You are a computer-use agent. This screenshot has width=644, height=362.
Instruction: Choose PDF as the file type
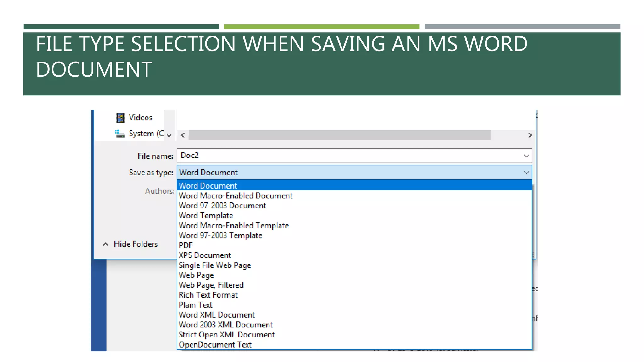click(x=354, y=245)
